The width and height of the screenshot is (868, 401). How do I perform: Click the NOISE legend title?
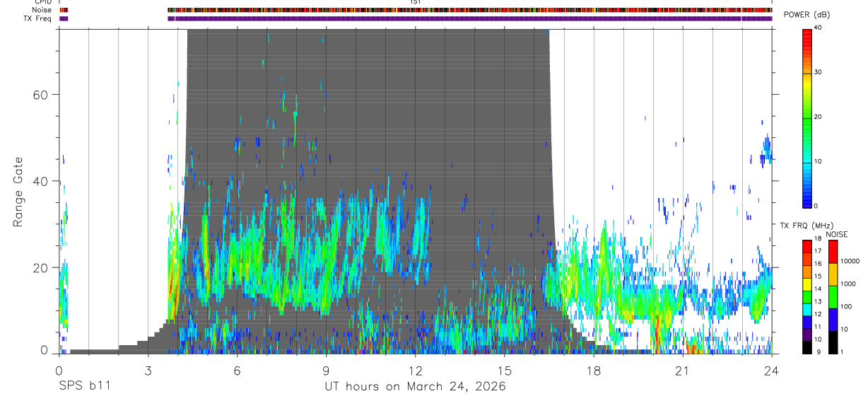837,234
